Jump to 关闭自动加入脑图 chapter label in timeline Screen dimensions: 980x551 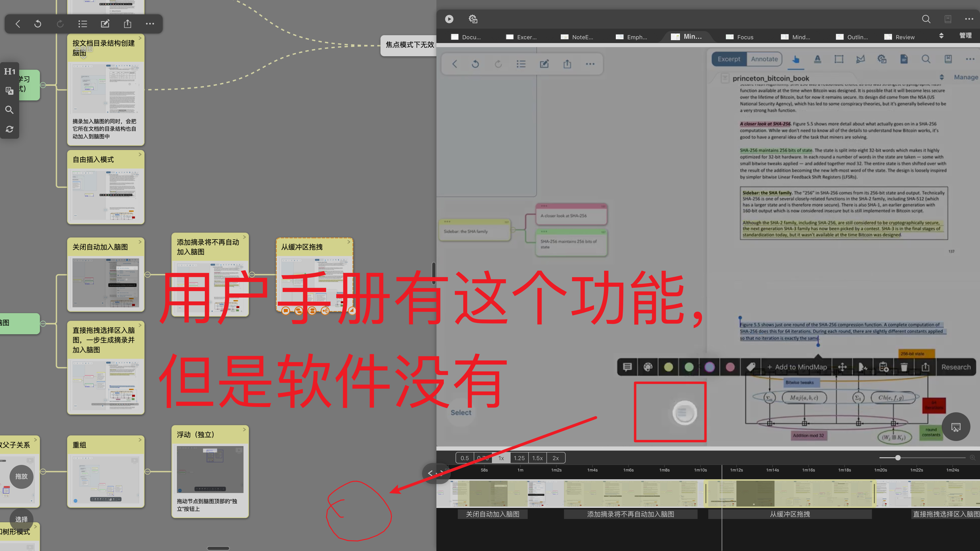(x=492, y=514)
